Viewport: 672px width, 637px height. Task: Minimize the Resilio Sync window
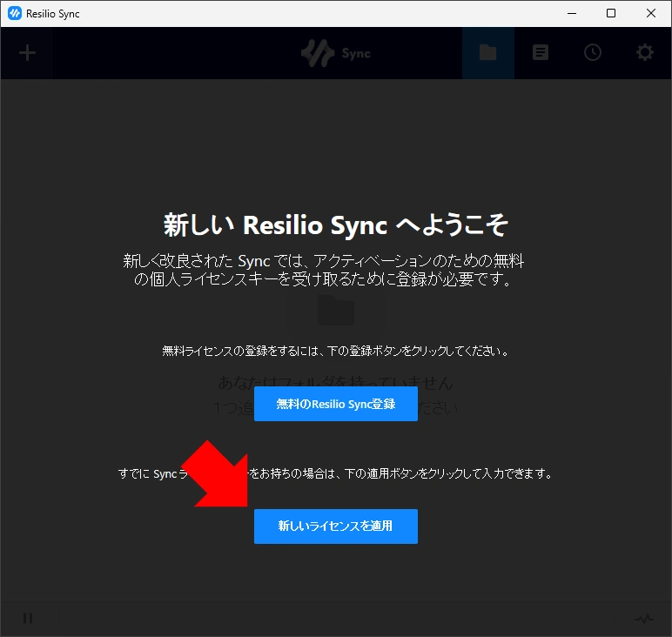pyautogui.click(x=572, y=13)
